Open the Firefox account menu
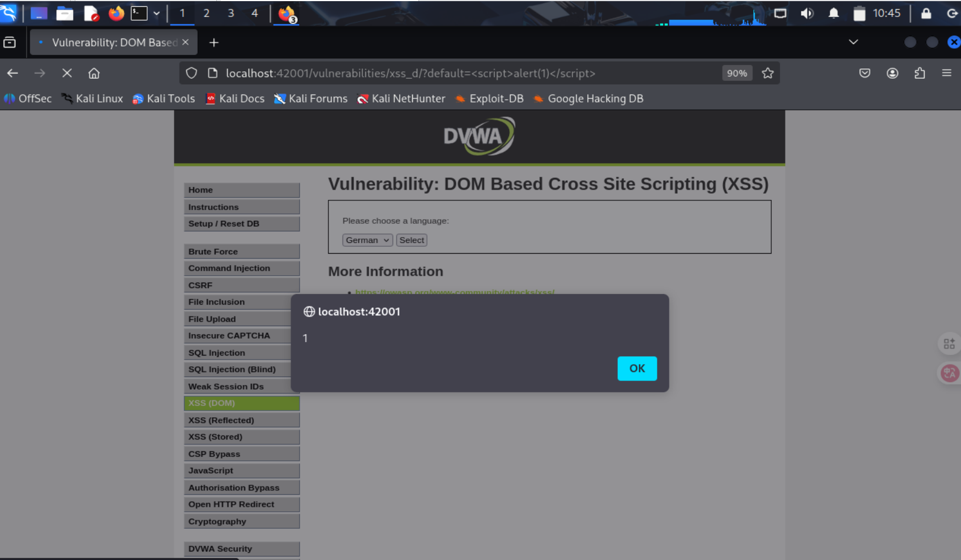961x560 pixels. click(x=892, y=73)
